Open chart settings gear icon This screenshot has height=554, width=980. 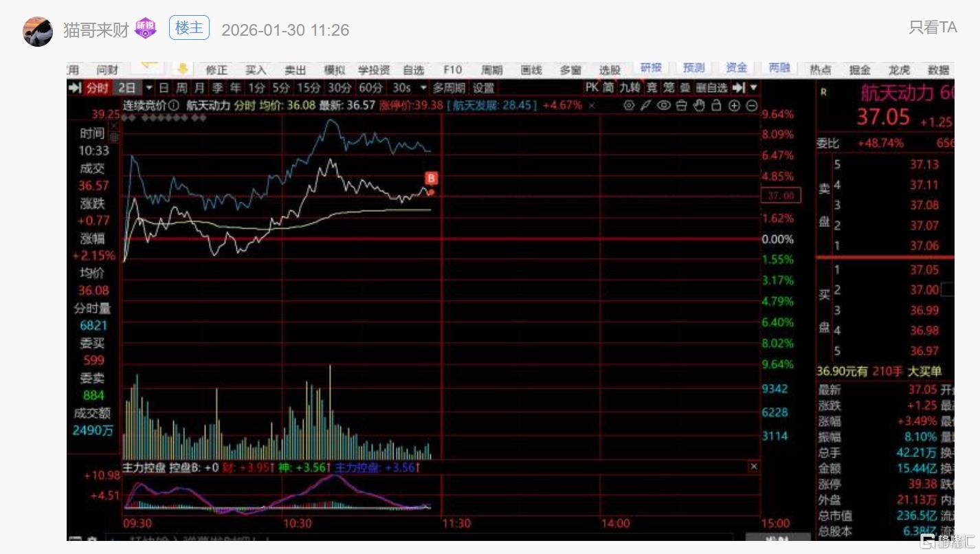pyautogui.click(x=629, y=105)
